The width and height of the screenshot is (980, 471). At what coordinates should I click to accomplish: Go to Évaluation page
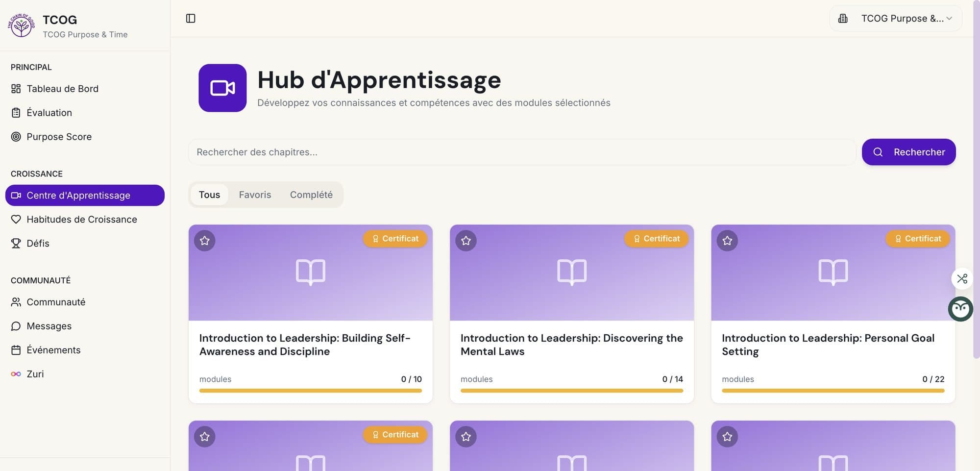85,113
